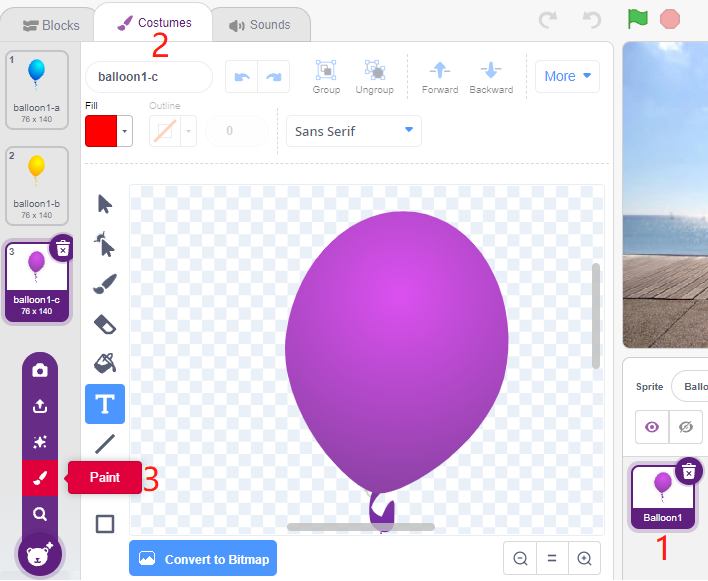Expand the More options menu
Screen dimensions: 708x581
pyautogui.click(x=567, y=76)
